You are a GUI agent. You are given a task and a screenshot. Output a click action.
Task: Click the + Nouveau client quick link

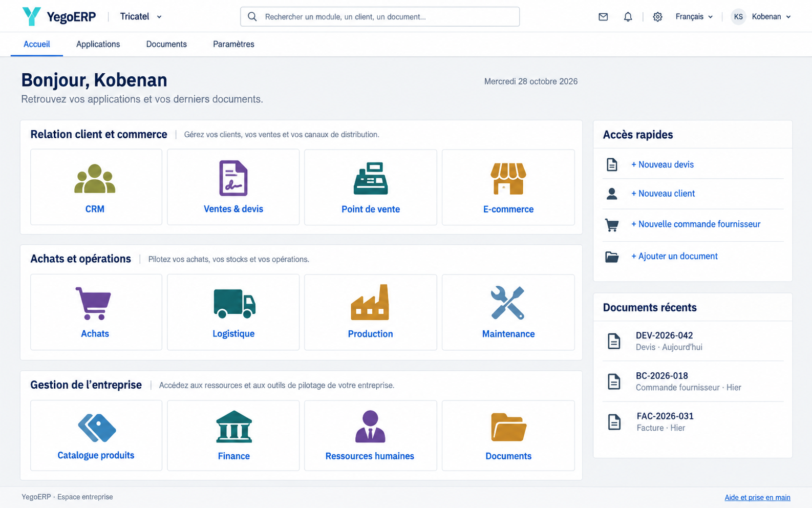(x=663, y=194)
